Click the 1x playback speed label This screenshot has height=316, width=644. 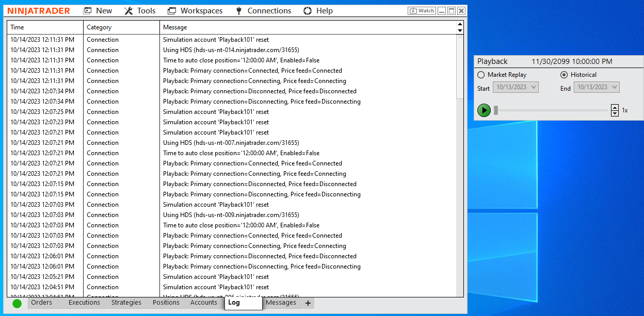[x=625, y=110]
